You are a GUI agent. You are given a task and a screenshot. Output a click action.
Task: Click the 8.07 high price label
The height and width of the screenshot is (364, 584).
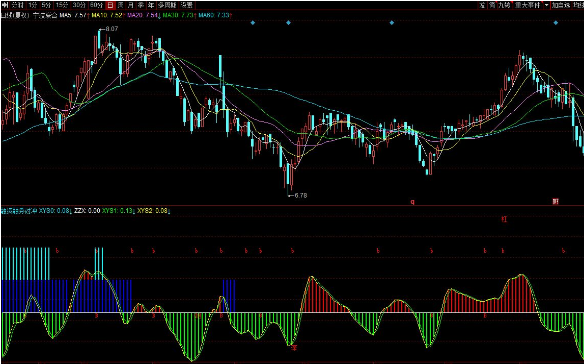coord(112,29)
